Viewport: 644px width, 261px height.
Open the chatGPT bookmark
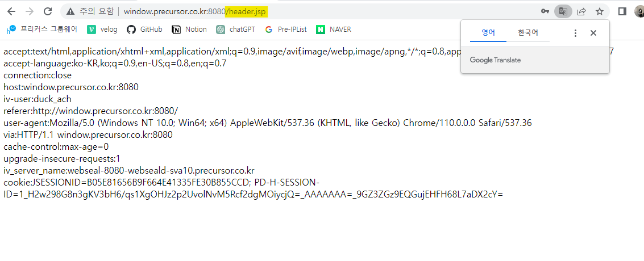[236, 30]
